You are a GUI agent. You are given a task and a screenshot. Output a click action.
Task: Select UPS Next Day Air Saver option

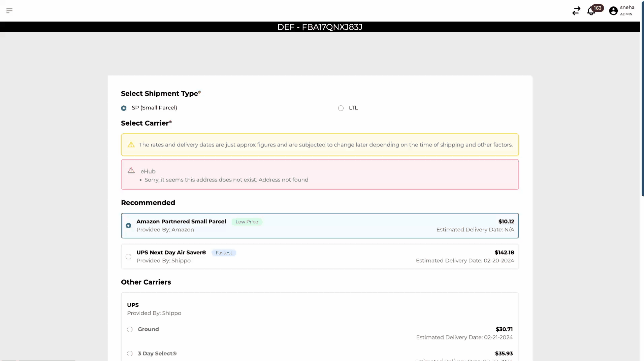tap(128, 257)
